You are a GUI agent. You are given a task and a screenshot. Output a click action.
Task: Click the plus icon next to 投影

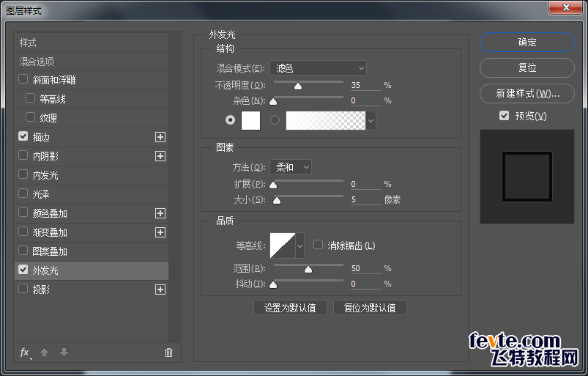(x=160, y=290)
